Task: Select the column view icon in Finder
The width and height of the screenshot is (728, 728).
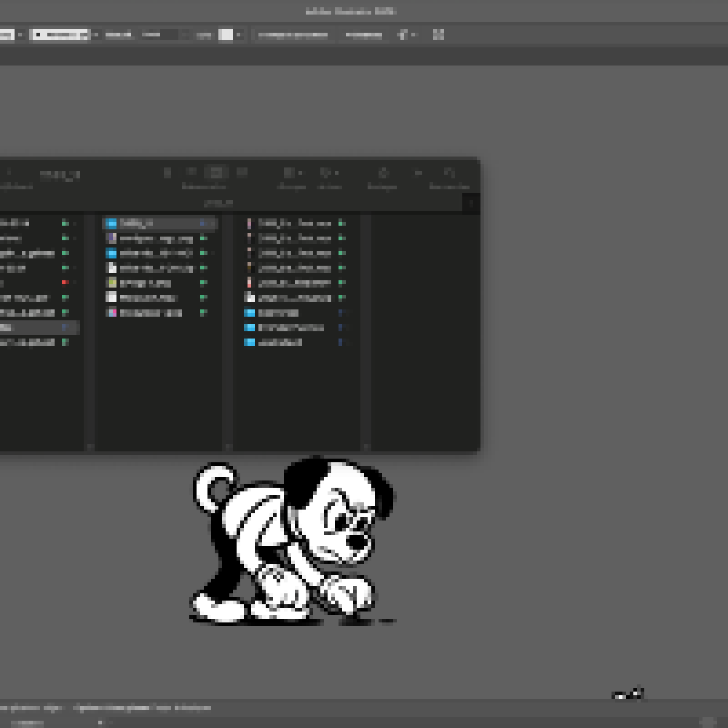Action: 216,173
